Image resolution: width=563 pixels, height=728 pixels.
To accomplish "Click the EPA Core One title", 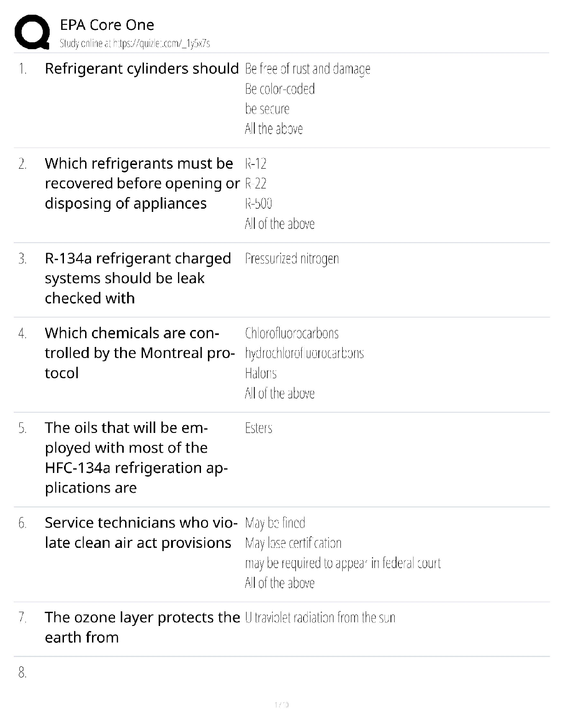I will [x=107, y=25].
